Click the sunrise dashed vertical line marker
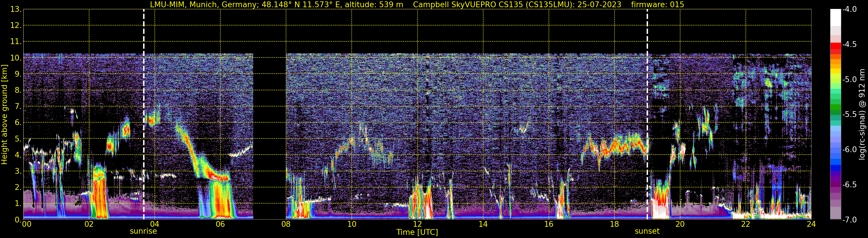 coord(144,114)
